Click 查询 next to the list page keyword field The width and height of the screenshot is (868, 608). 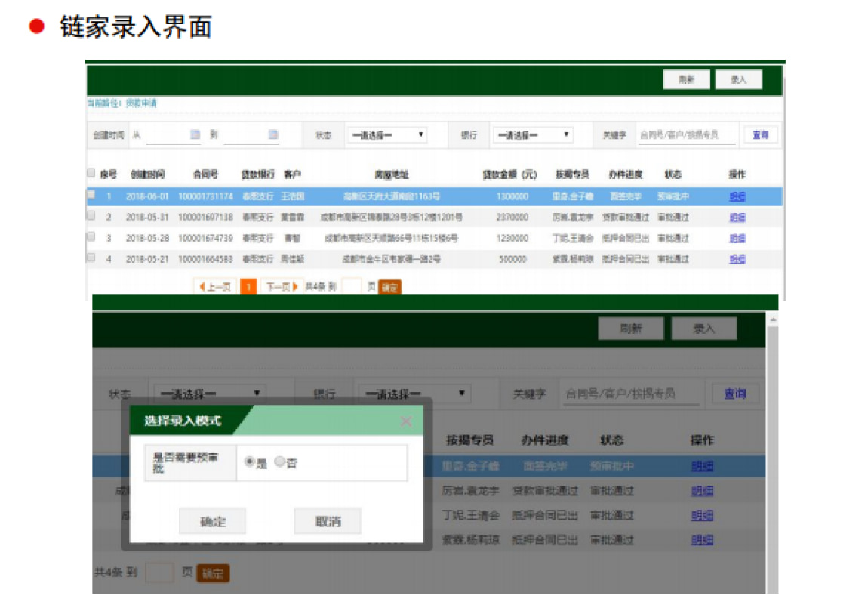click(x=761, y=134)
